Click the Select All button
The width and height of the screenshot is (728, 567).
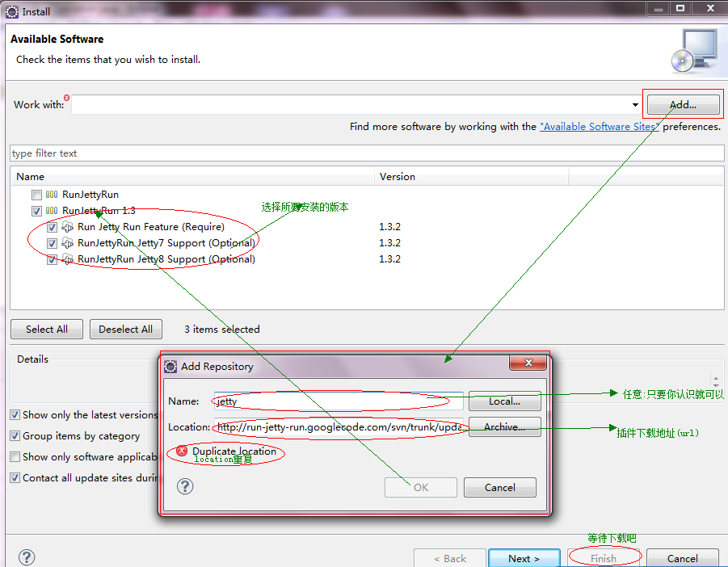click(x=47, y=329)
